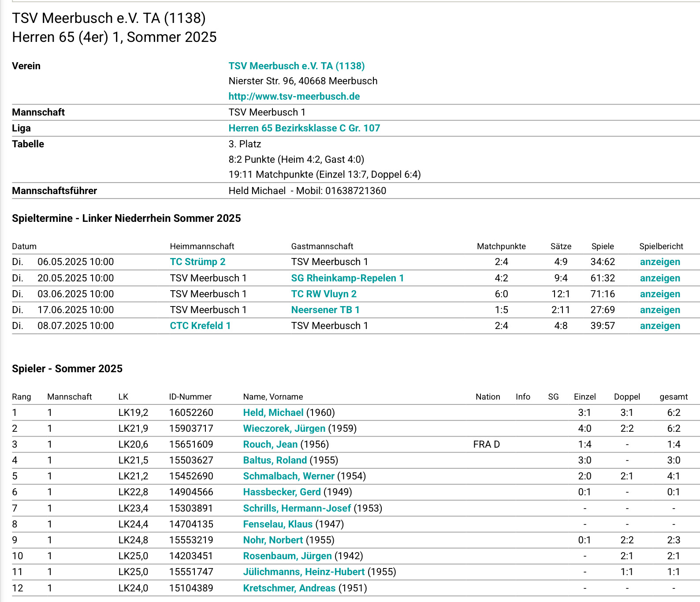
Task: View the 08.07.2025 match report
Action: (x=659, y=326)
